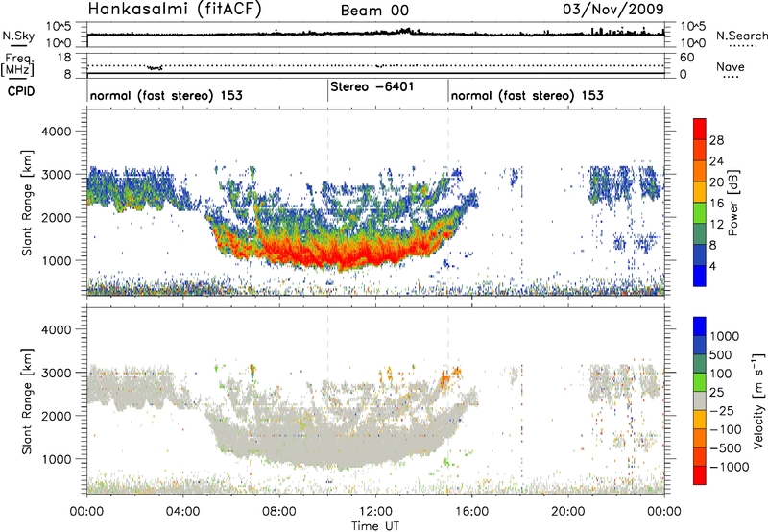
Task: Click the Time UT axis title
Action: (x=375, y=526)
